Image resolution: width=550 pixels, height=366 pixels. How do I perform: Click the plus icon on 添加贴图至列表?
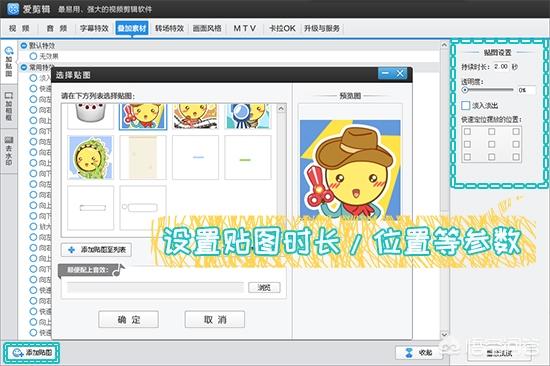coord(71,250)
